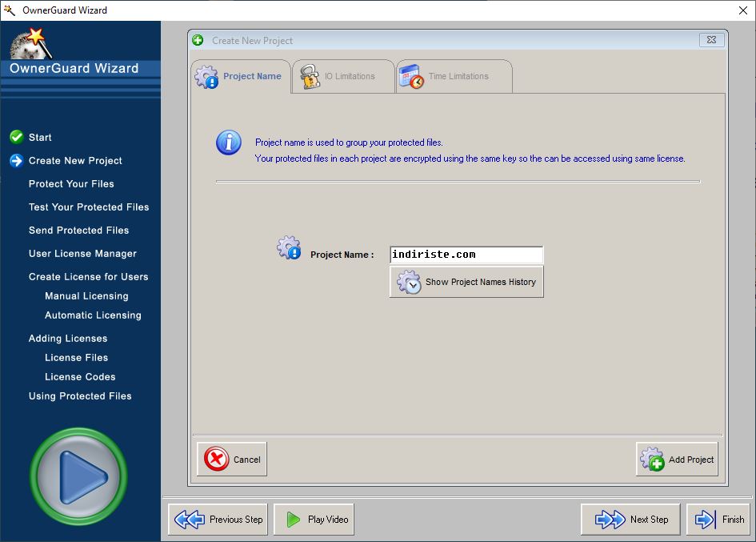
Task: Click the double right arrow icon on Next Step
Action: 610,520
